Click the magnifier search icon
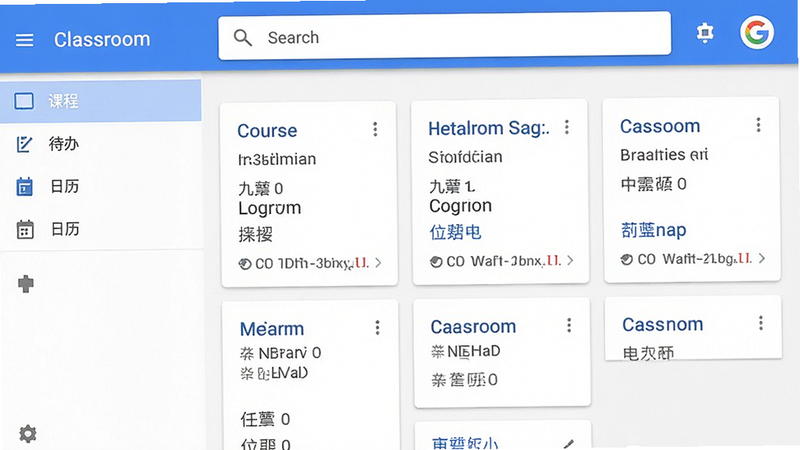The width and height of the screenshot is (800, 450). 242,37
